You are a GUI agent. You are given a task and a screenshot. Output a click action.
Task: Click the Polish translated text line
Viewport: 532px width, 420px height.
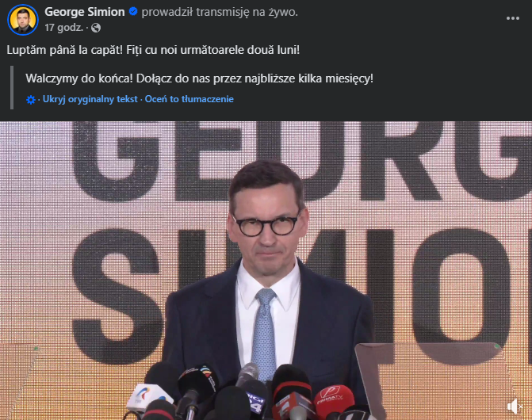tap(199, 78)
